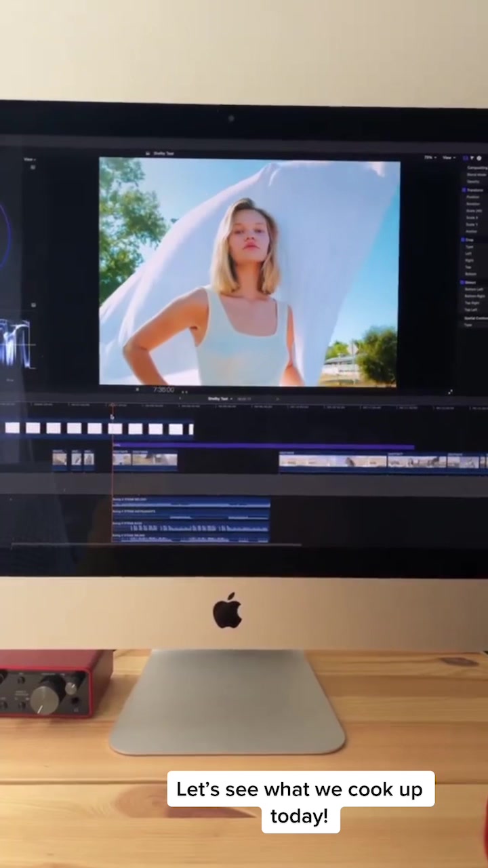Open the project name menu above timeline
The width and height of the screenshot is (488, 868).
point(219,399)
